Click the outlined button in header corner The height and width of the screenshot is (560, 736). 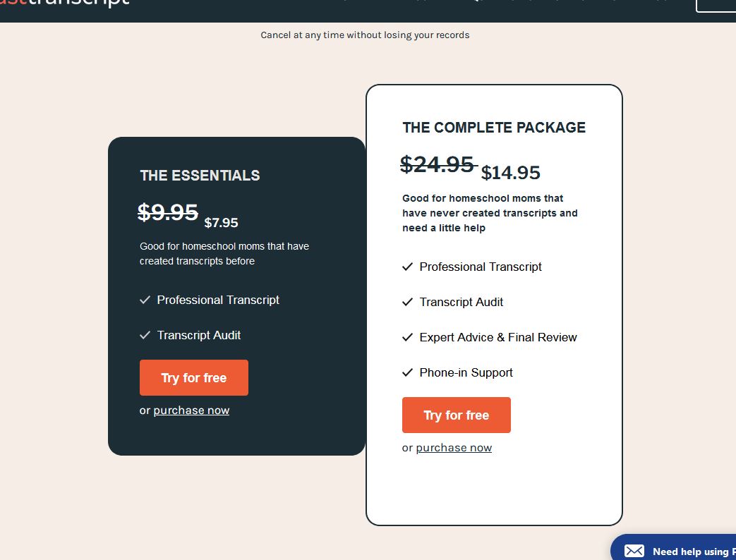716,4
